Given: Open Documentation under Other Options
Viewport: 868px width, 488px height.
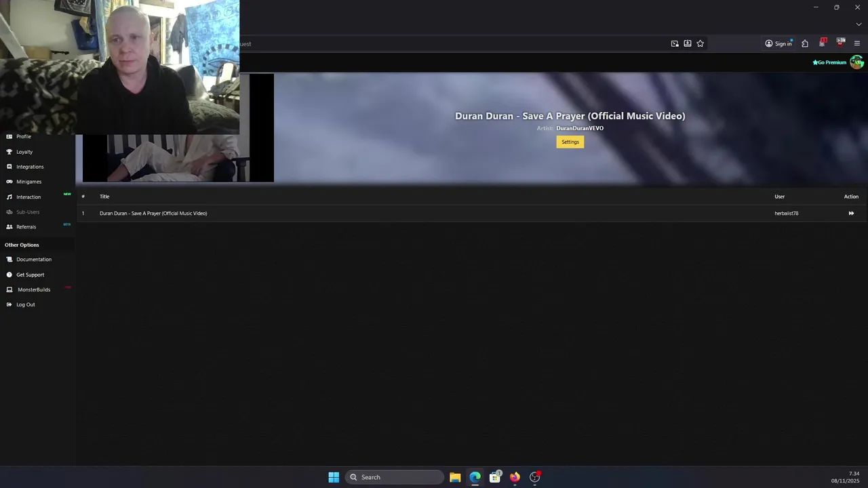Looking at the screenshot, I should 34,260.
